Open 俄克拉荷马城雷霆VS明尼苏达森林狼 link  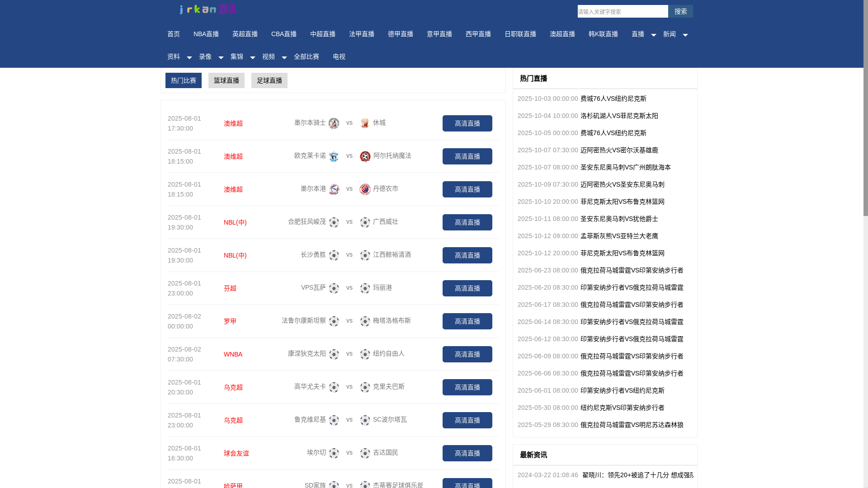632,425
